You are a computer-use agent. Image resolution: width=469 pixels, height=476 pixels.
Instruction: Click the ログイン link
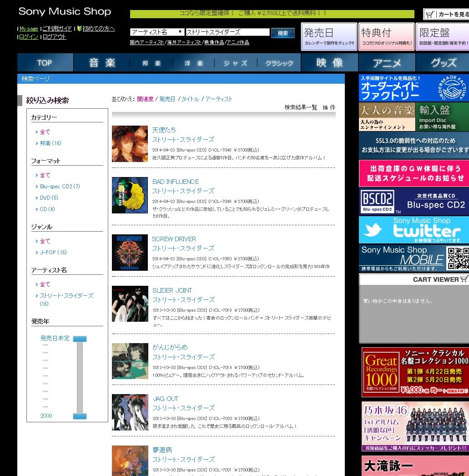29,37
